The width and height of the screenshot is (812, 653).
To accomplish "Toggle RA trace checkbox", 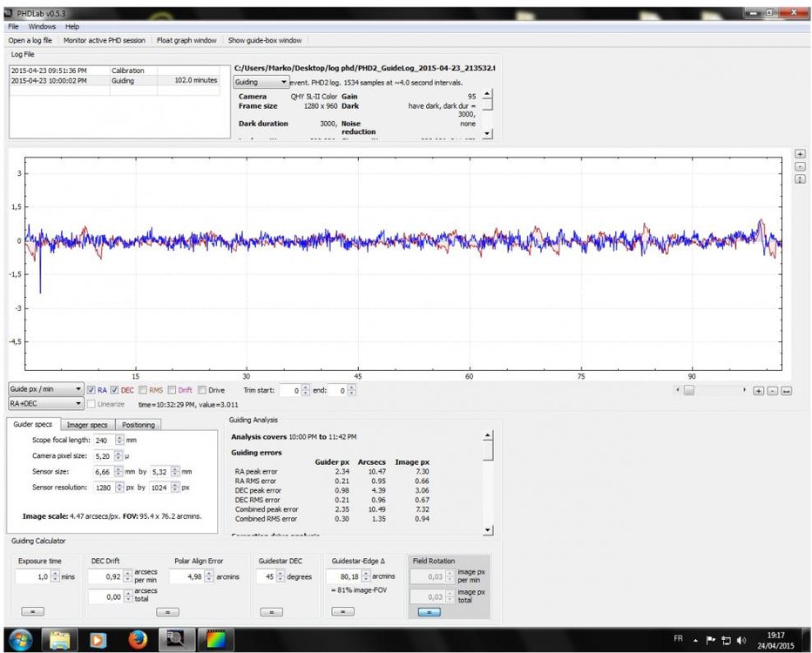I will point(91,390).
